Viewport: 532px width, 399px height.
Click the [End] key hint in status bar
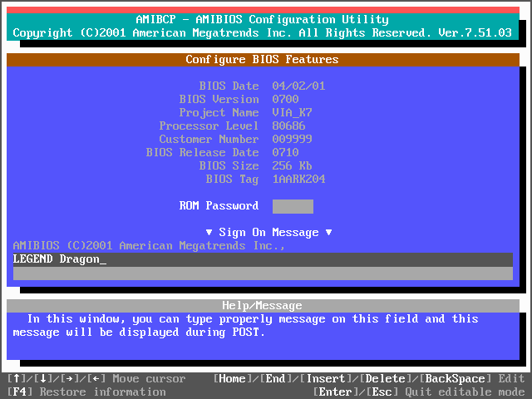tap(275, 379)
